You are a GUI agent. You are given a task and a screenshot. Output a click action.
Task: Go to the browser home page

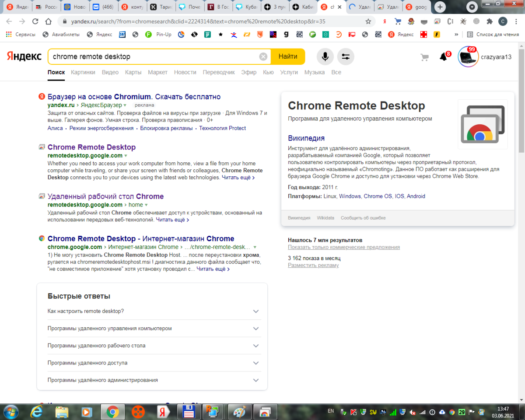pos(49,21)
